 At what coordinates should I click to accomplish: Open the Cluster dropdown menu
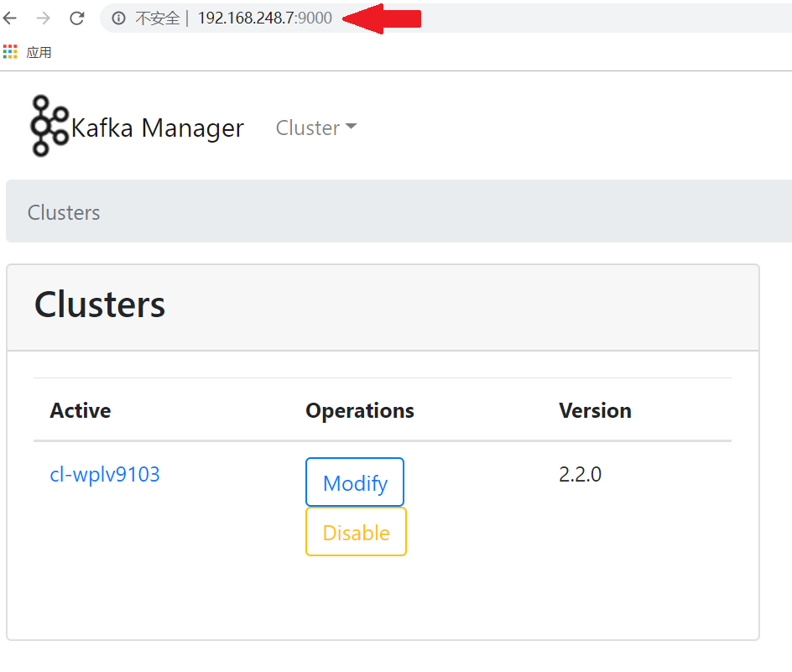tap(316, 128)
